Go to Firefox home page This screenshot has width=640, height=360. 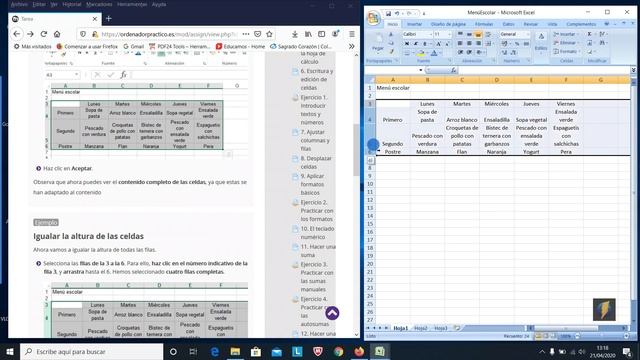pyautogui.click(x=57, y=34)
